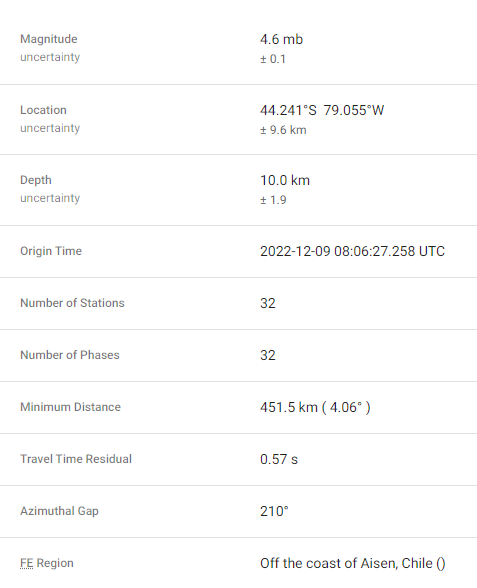Select coordinates 44.241°S 79.055°W

322,110
